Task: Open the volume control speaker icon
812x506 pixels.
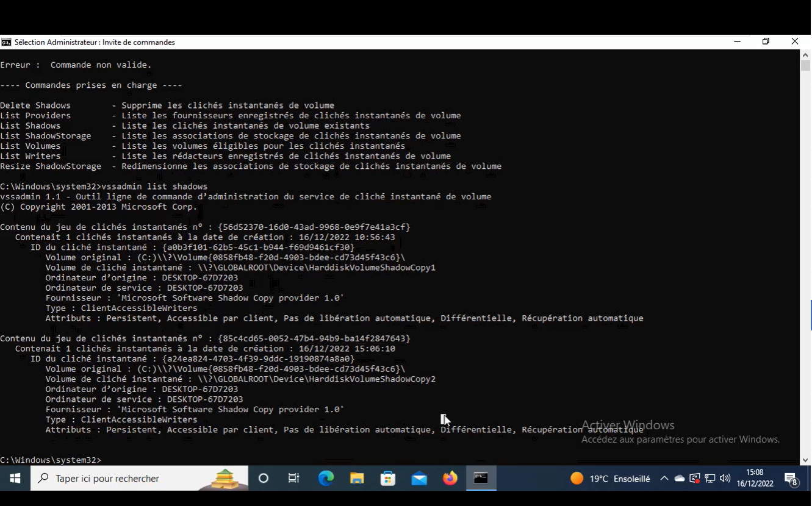Action: pos(725,479)
